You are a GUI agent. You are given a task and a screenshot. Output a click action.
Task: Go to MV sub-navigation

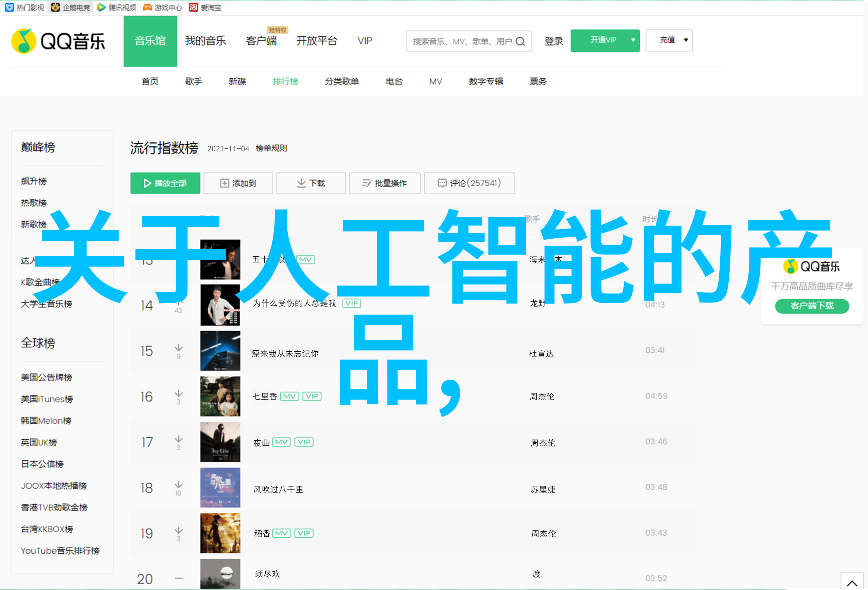coord(436,81)
